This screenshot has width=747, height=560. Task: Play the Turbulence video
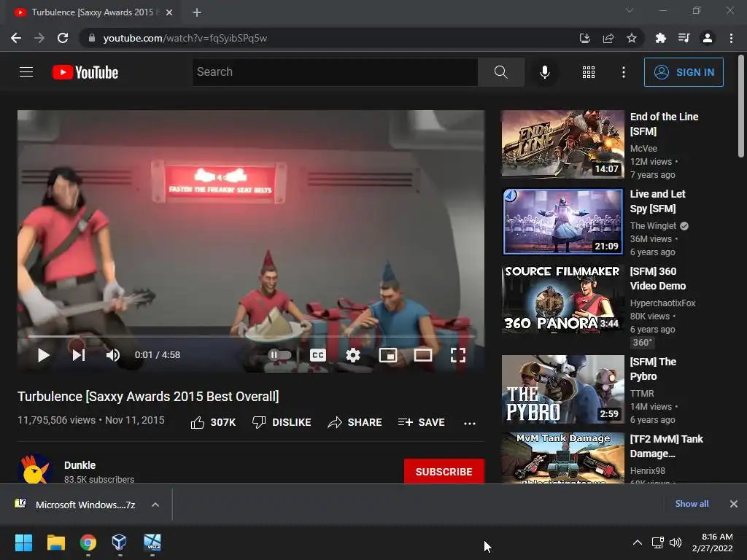click(x=43, y=355)
